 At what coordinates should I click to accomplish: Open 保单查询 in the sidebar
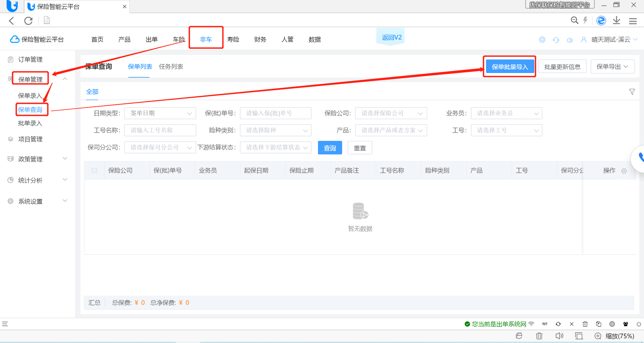coord(30,110)
